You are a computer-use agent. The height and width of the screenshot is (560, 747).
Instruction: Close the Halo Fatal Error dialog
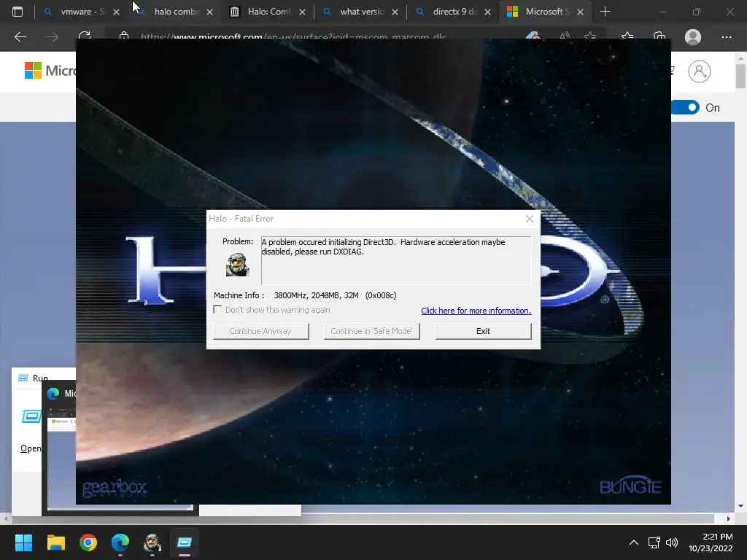[530, 219]
